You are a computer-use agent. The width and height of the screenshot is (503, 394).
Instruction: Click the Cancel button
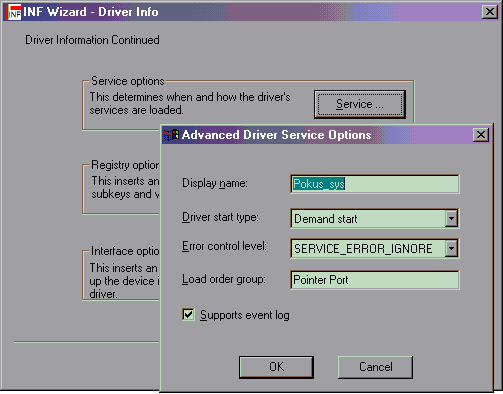[x=375, y=367]
